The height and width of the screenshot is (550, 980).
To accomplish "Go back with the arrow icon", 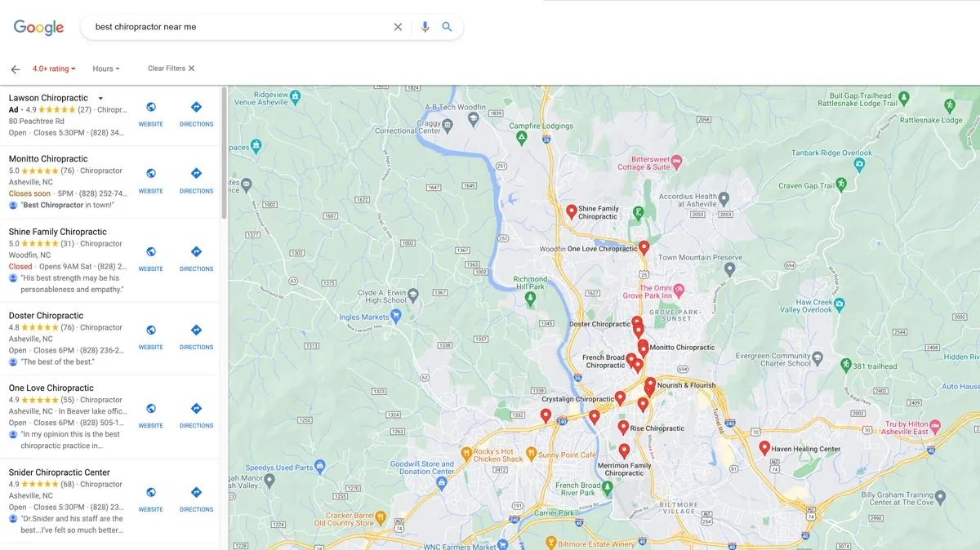I will [15, 69].
